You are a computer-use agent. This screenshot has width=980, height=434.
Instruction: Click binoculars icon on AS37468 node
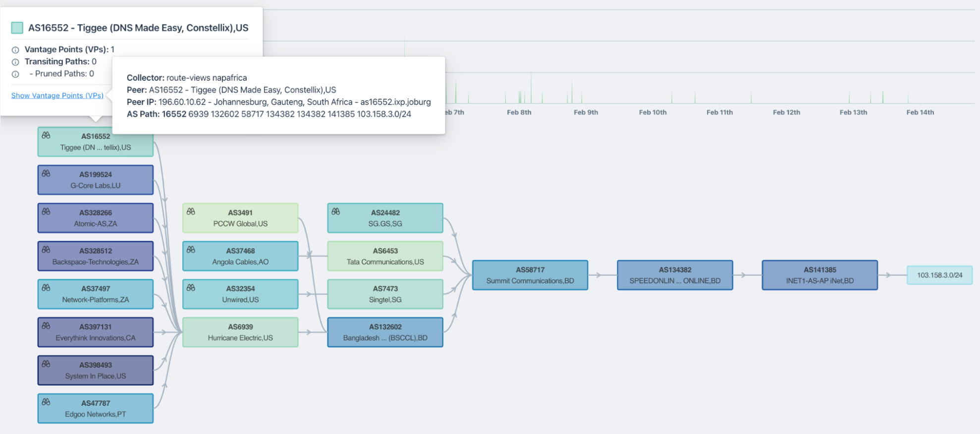(x=191, y=250)
